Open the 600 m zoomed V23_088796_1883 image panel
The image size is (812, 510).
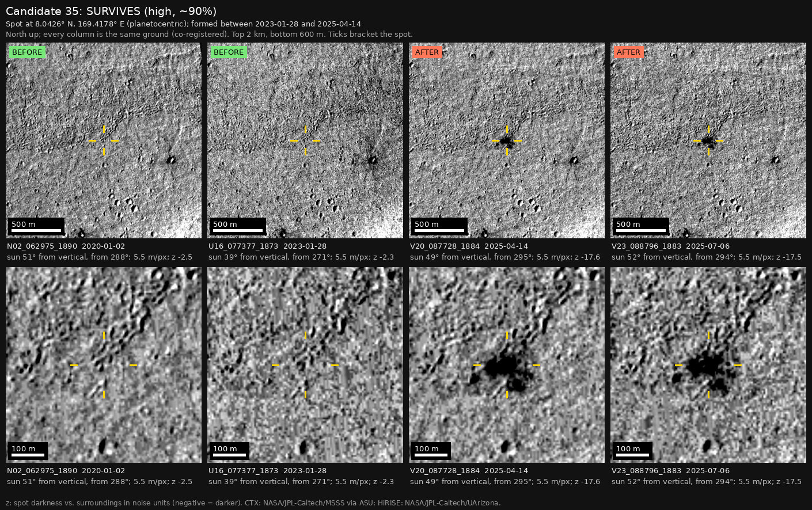pyautogui.click(x=708, y=365)
